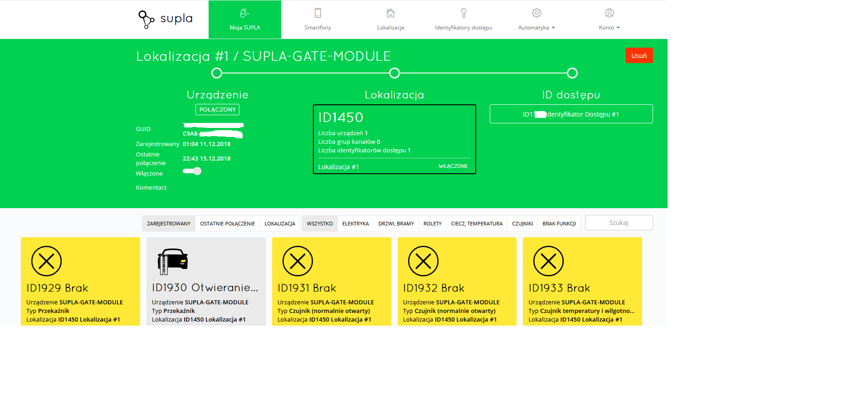Open the ID1450 location box
Screen dimensions: 868x410
pos(395,139)
